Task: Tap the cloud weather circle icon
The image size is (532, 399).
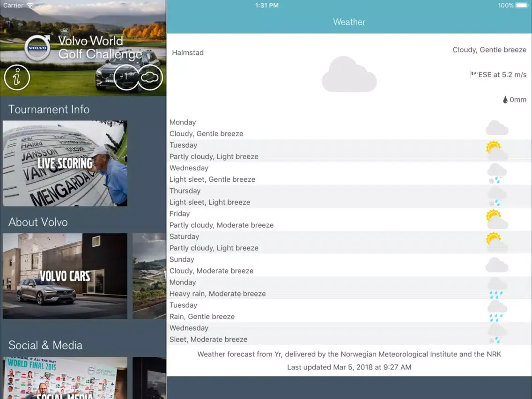Action: [x=150, y=77]
